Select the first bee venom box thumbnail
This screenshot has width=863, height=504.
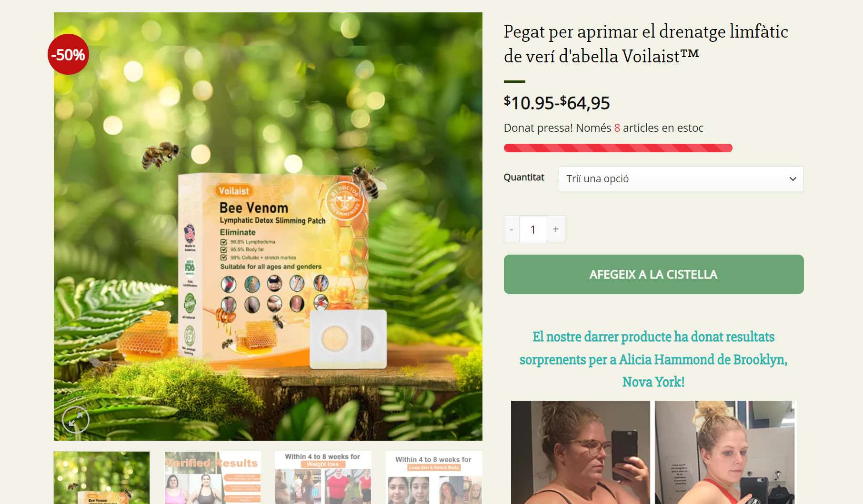click(101, 478)
